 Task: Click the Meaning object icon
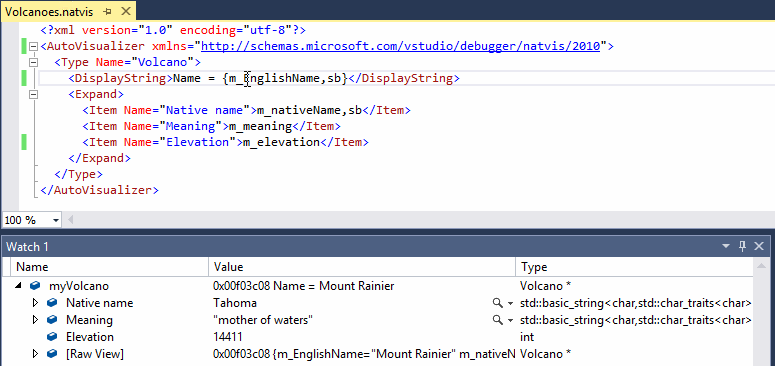point(52,320)
